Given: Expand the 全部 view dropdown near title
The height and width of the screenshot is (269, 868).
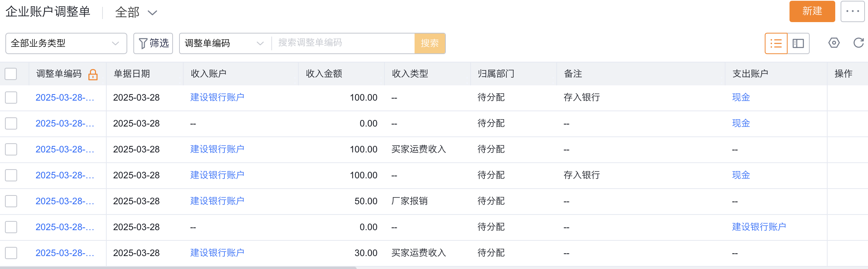Looking at the screenshot, I should [136, 13].
